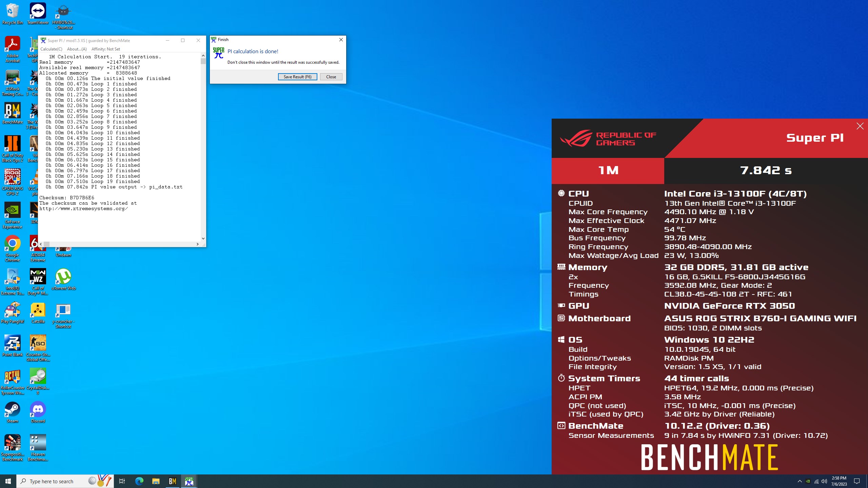The image size is (868, 488).
Task: Click Super PI horizontal scrollbar left arrow
Action: (41, 244)
